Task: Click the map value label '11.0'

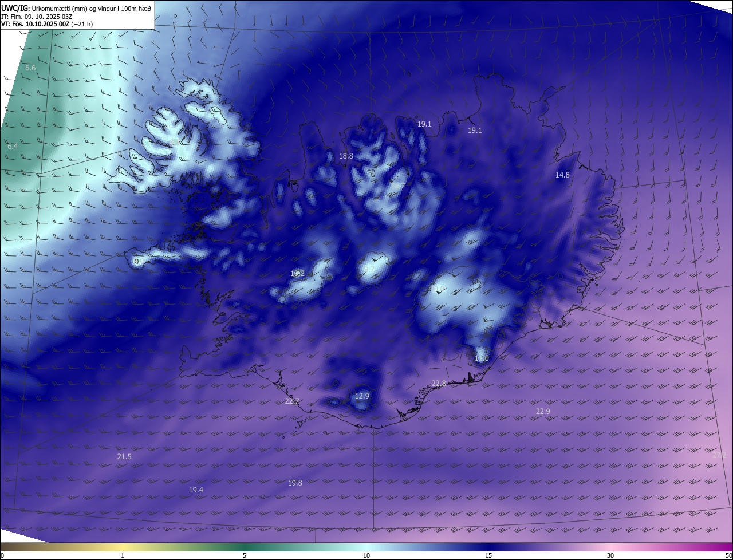Action: (x=482, y=358)
